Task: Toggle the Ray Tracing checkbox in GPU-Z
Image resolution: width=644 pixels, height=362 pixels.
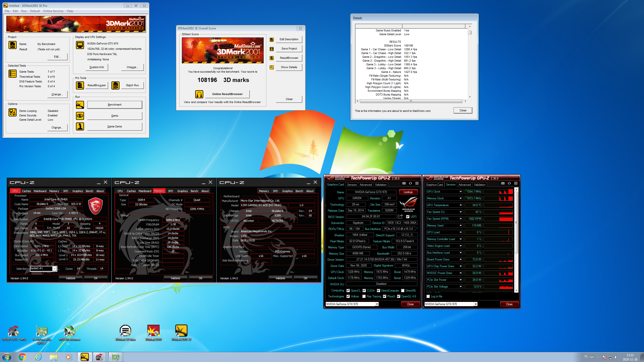Action: (364, 296)
